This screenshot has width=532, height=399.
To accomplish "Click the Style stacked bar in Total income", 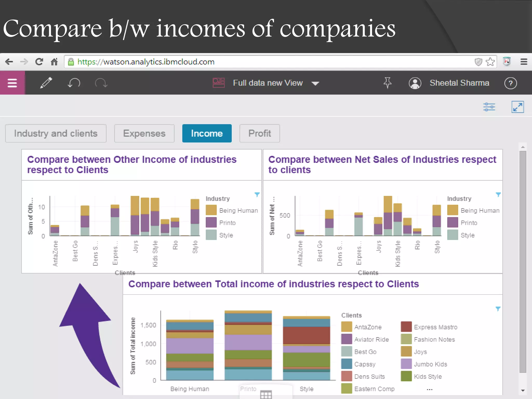I will (x=307, y=348).
